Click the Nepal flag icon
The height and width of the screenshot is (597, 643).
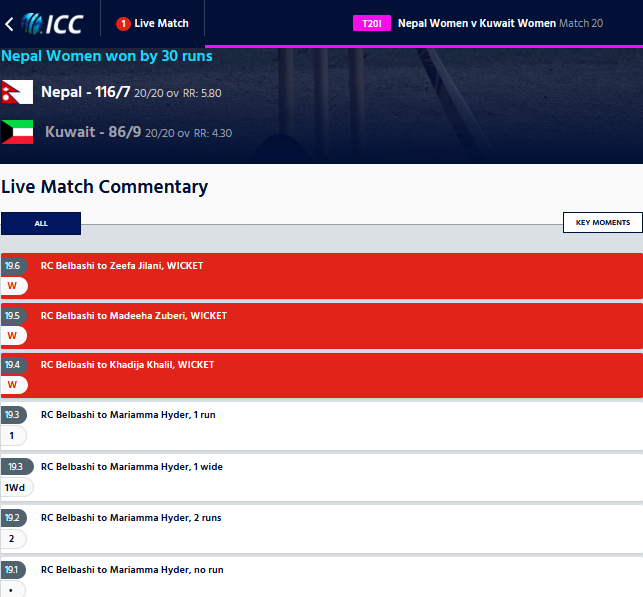click(x=17, y=92)
